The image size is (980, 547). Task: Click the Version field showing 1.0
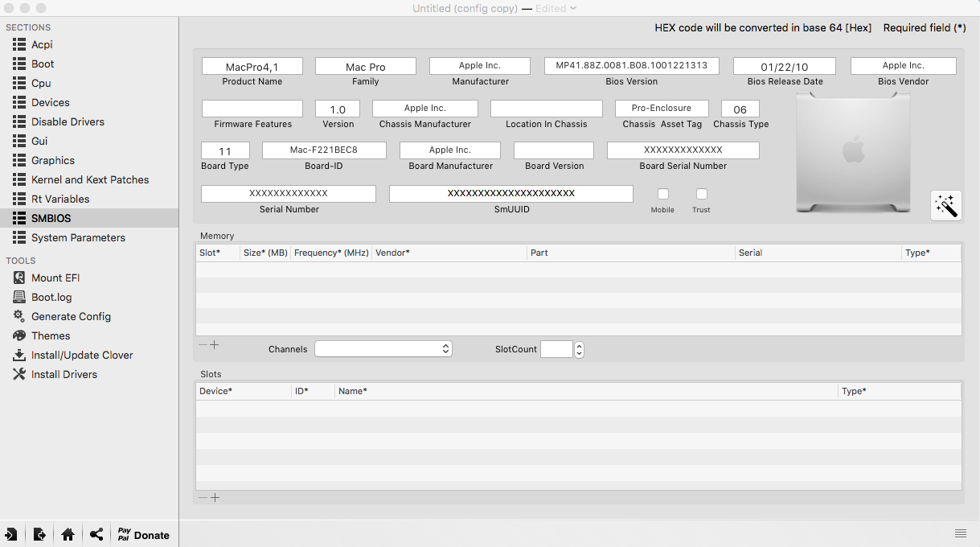pos(338,109)
